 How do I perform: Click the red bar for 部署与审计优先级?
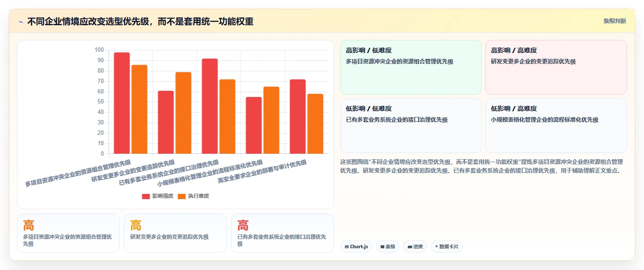point(298,117)
